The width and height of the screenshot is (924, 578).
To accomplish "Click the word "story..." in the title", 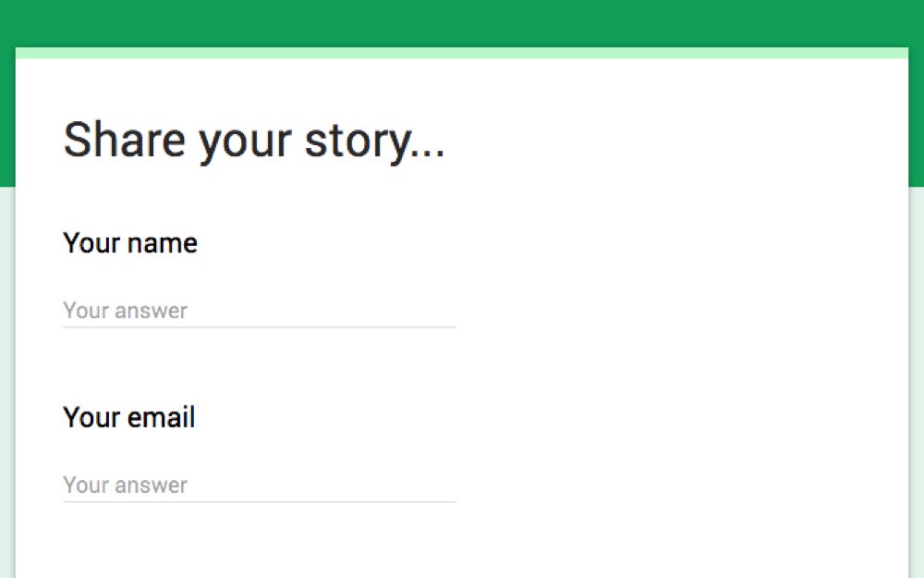I will tap(375, 141).
